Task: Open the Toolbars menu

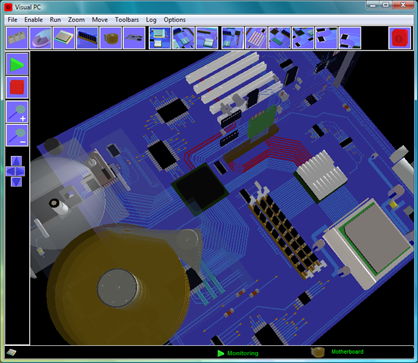Action: tap(127, 20)
